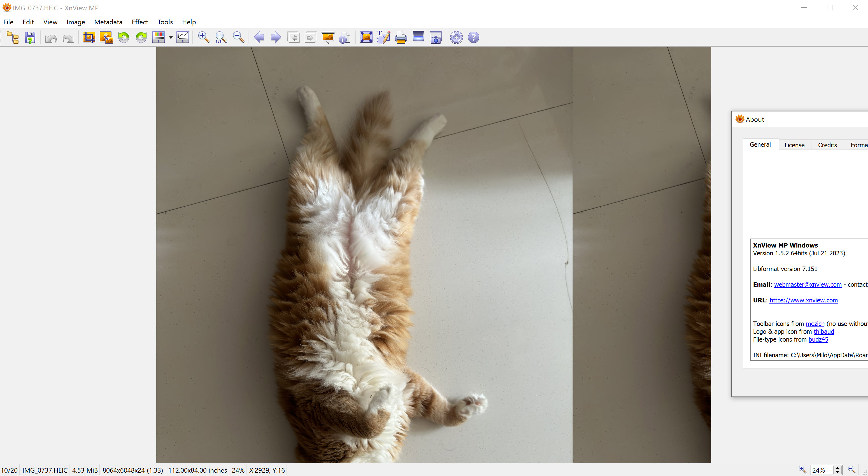The width and height of the screenshot is (868, 476).
Task: Go to next file arrow
Action: pyautogui.click(x=276, y=38)
